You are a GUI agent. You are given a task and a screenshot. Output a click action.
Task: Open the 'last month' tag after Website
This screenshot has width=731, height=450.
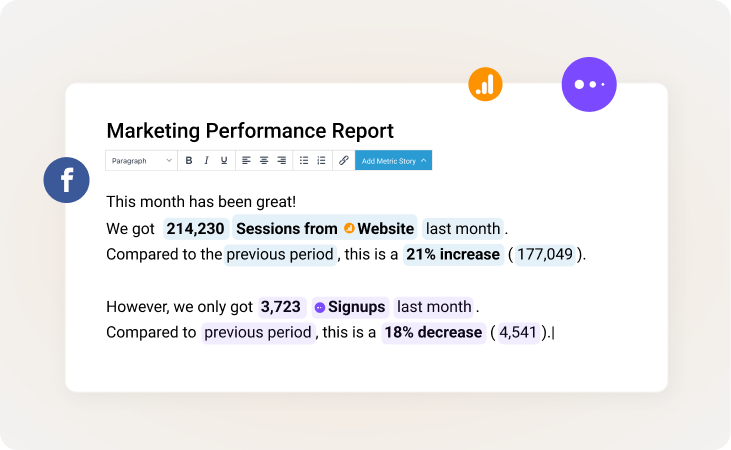tap(462, 228)
